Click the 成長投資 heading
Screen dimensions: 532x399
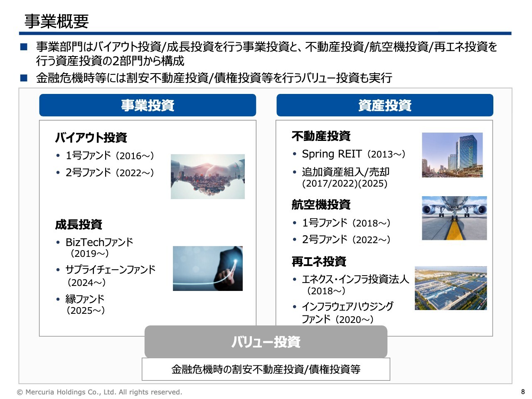coord(79,224)
